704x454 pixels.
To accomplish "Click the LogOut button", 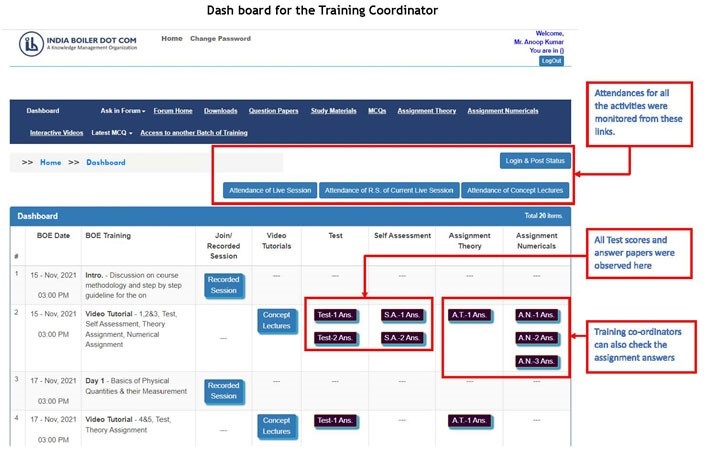I will tap(551, 61).
